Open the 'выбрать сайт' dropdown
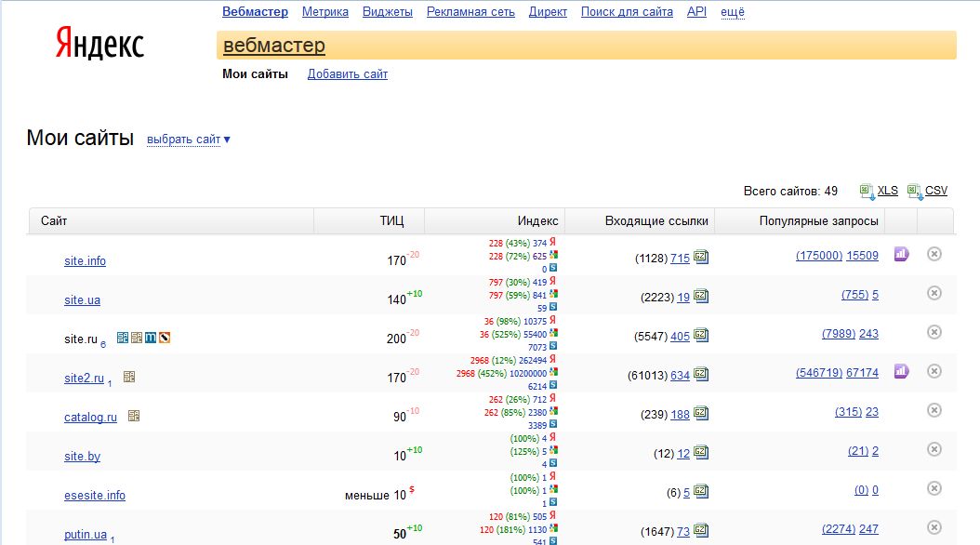Image resolution: width=980 pixels, height=545 pixels. point(188,140)
